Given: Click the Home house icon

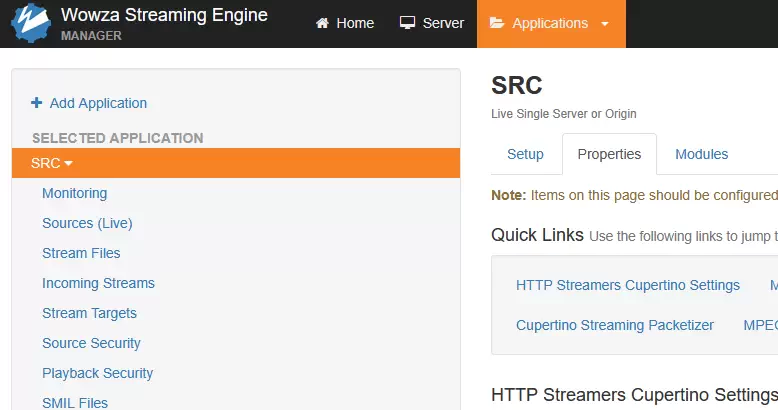Looking at the screenshot, I should (x=323, y=23).
